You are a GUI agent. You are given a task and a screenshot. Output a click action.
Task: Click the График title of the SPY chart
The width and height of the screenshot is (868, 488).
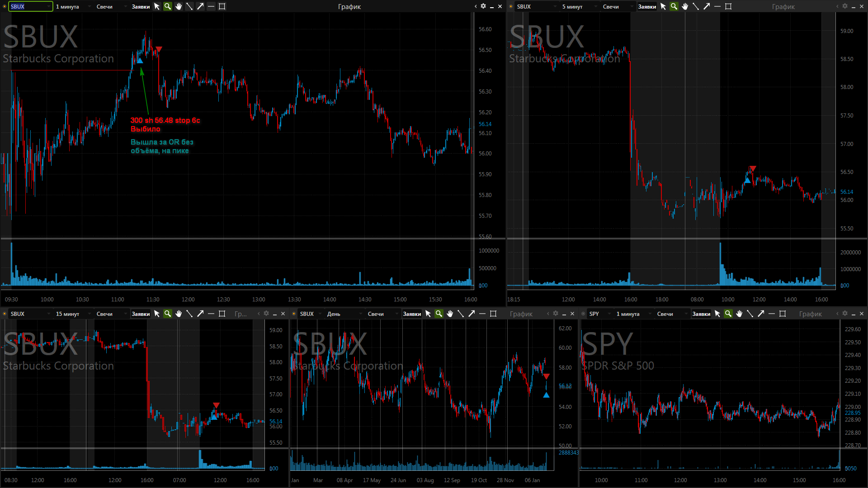tap(811, 314)
